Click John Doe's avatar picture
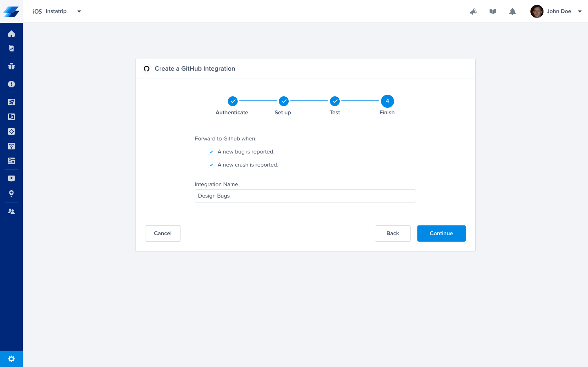Image resolution: width=588 pixels, height=367 pixels. point(537,11)
